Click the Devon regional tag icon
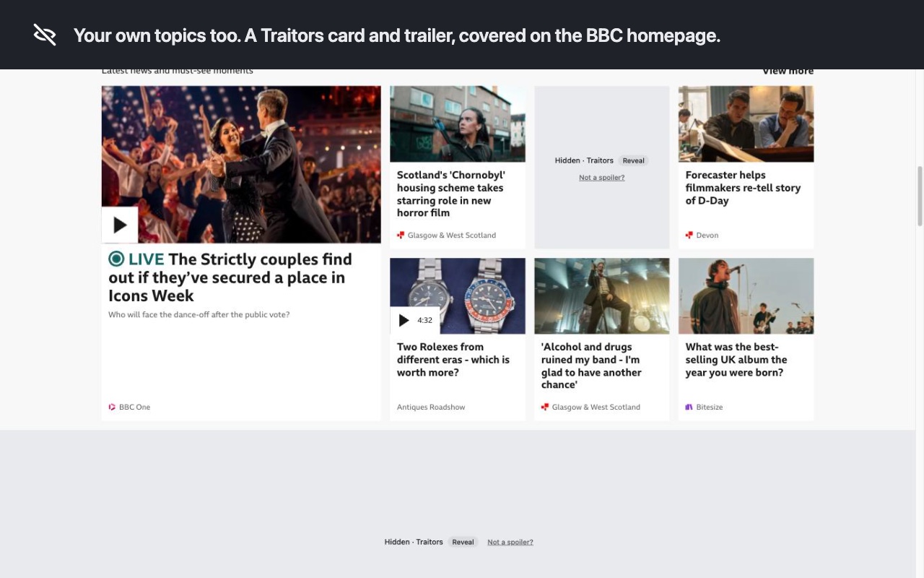 click(x=689, y=235)
